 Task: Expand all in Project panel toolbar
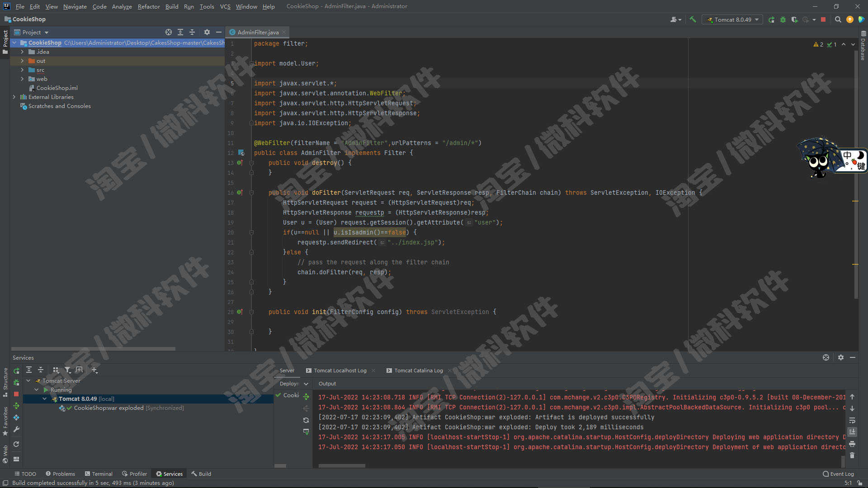point(180,32)
